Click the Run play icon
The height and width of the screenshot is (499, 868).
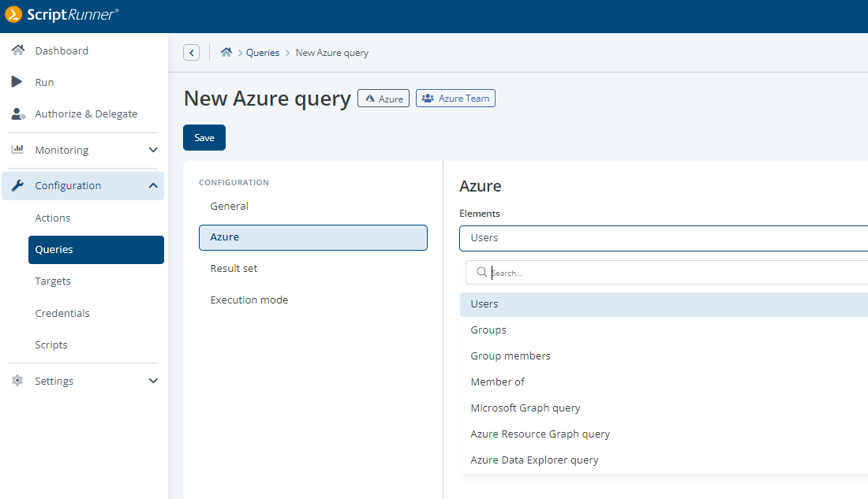click(17, 82)
